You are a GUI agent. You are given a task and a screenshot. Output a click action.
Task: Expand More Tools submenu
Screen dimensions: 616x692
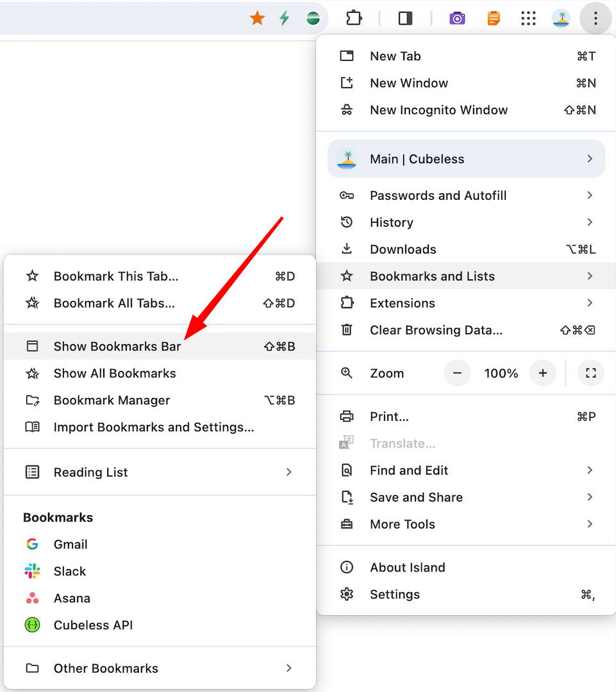pyautogui.click(x=466, y=524)
